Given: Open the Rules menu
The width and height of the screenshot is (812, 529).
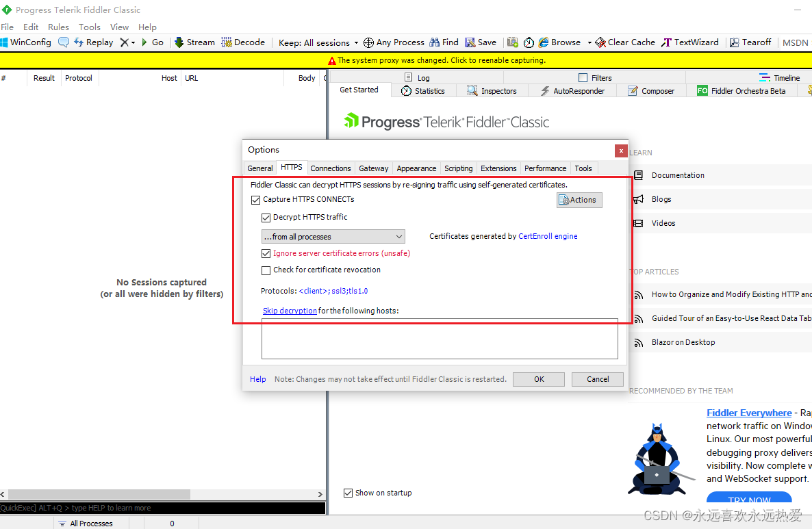Looking at the screenshot, I should pos(58,27).
